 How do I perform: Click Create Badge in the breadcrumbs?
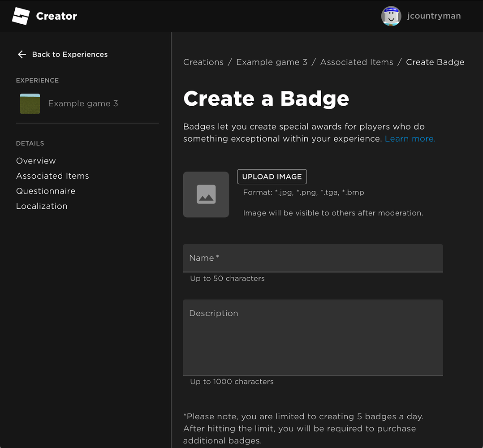coord(435,62)
